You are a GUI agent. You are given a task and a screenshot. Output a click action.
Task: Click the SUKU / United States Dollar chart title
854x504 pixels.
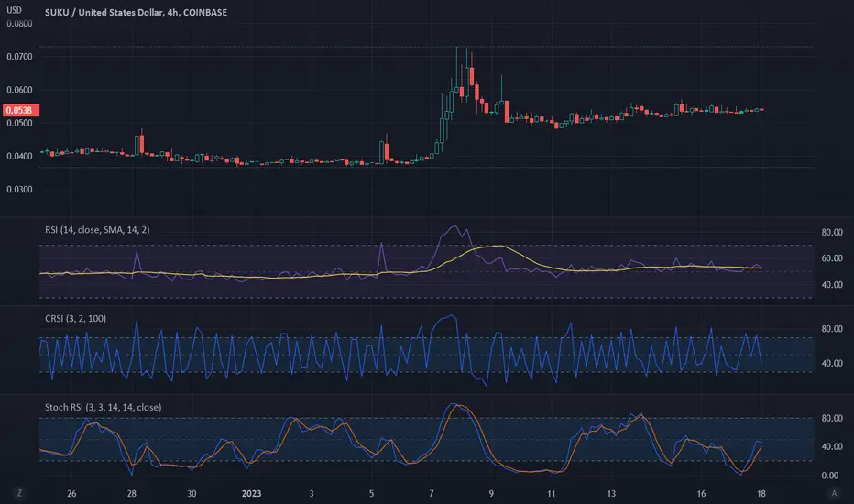point(136,12)
